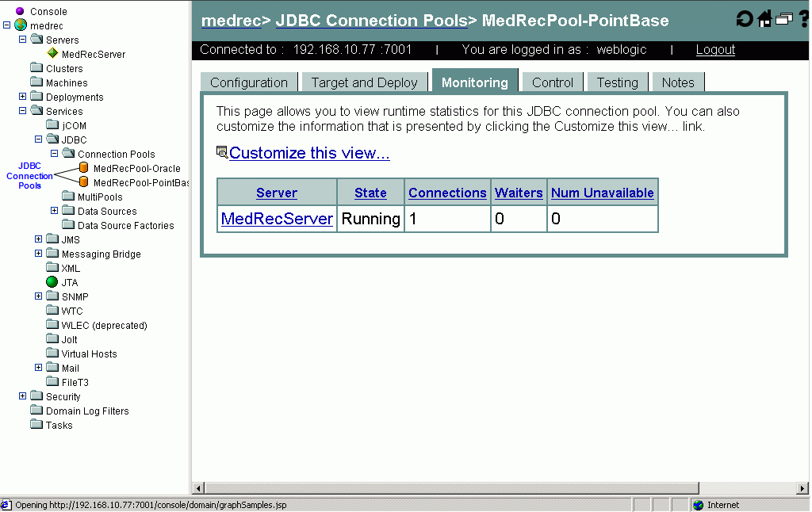Image resolution: width=812 pixels, height=512 pixels.
Task: Select the MedRecPool-PointBase pool cylinder icon
Action: [83, 181]
